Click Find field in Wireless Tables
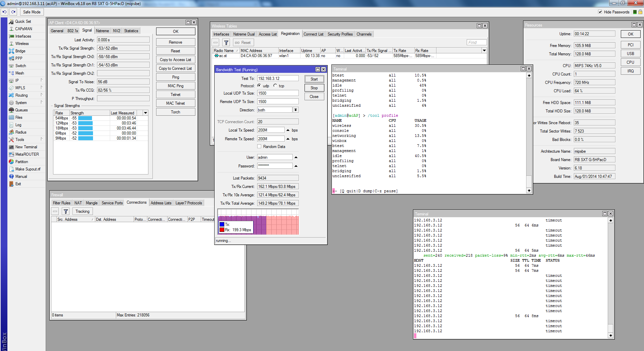This screenshot has width=644, height=351. tap(477, 43)
